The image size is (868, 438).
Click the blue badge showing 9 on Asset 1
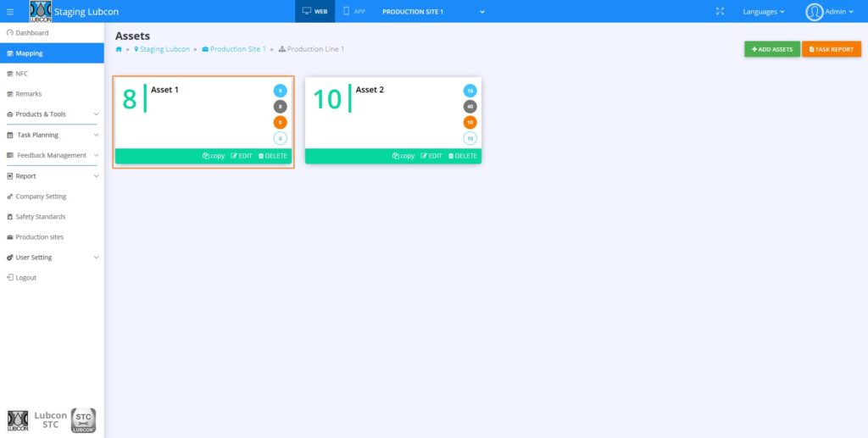tap(280, 91)
